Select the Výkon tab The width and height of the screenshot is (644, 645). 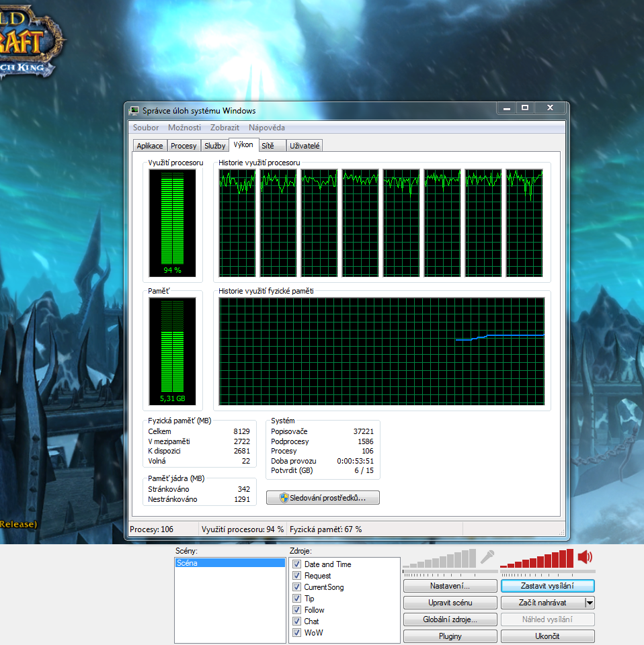click(x=243, y=145)
